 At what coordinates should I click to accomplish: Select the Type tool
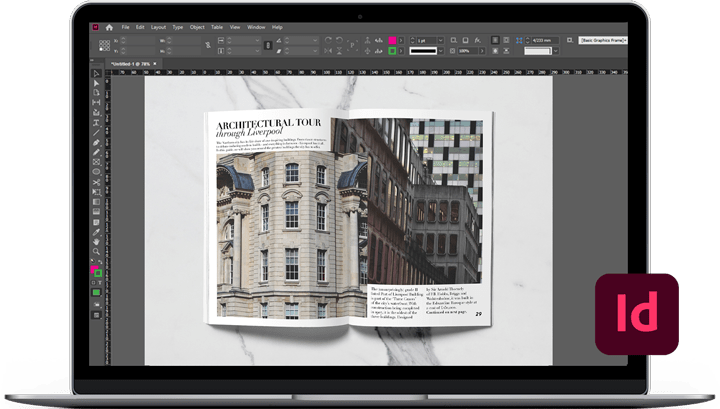coord(96,123)
